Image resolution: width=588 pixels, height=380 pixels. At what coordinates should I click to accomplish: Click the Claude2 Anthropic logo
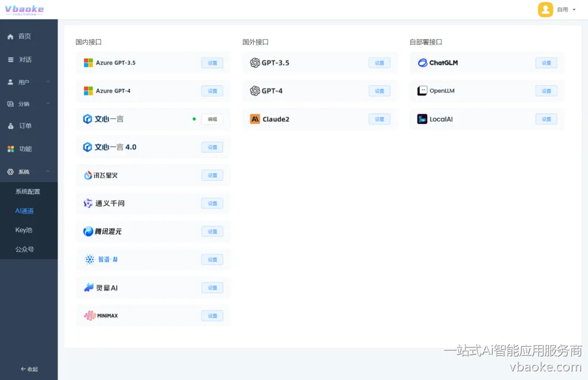255,119
